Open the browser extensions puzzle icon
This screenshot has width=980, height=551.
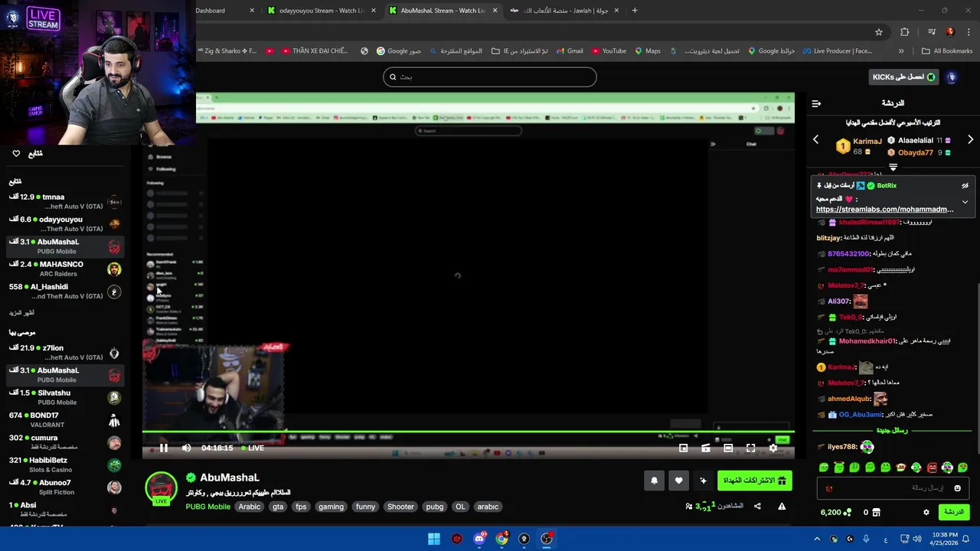[x=905, y=32]
